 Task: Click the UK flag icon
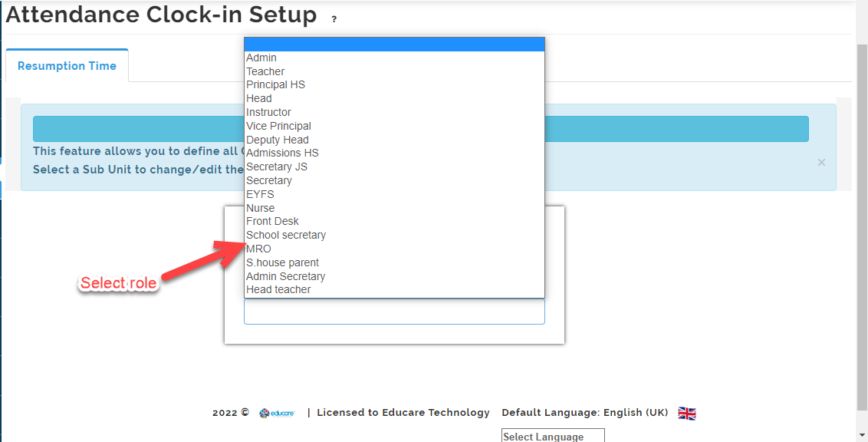pos(687,413)
